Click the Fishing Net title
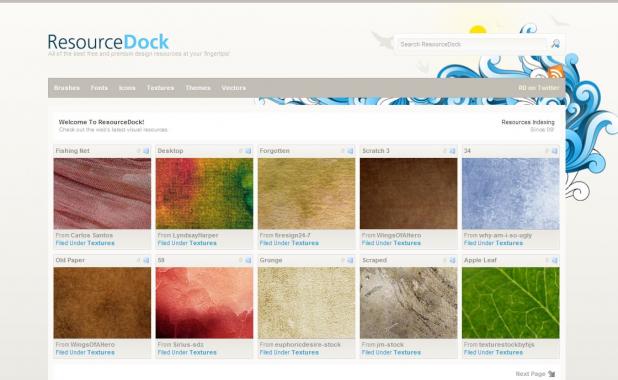The width and height of the screenshot is (618, 380). 73,151
